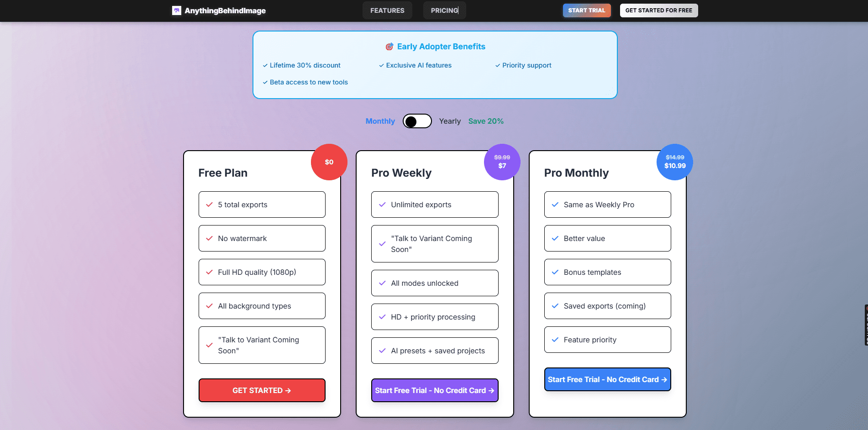Click the red Get Started button
The height and width of the screenshot is (430, 868).
(262, 390)
